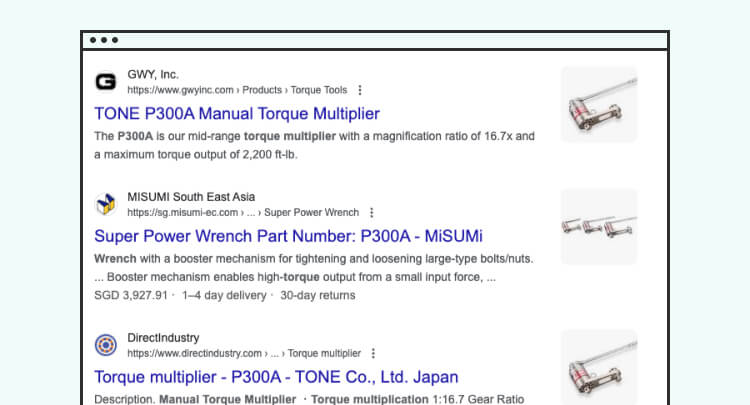Image resolution: width=750 pixels, height=405 pixels.
Task: Open the three-dot menu beside directindustry.com URL
Action: pos(373,353)
